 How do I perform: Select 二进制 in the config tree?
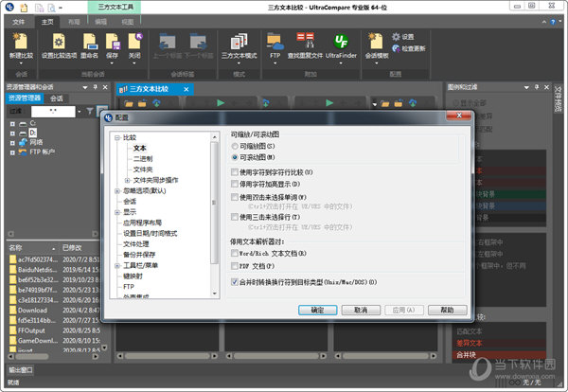tap(143, 159)
